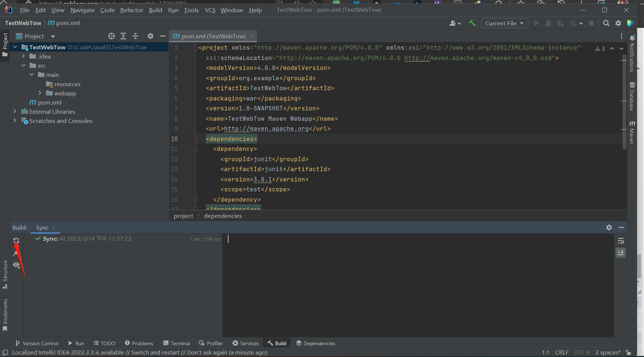This screenshot has height=357, width=644.
Task: Click the Collapse All icon in Project panel
Action: [x=135, y=36]
